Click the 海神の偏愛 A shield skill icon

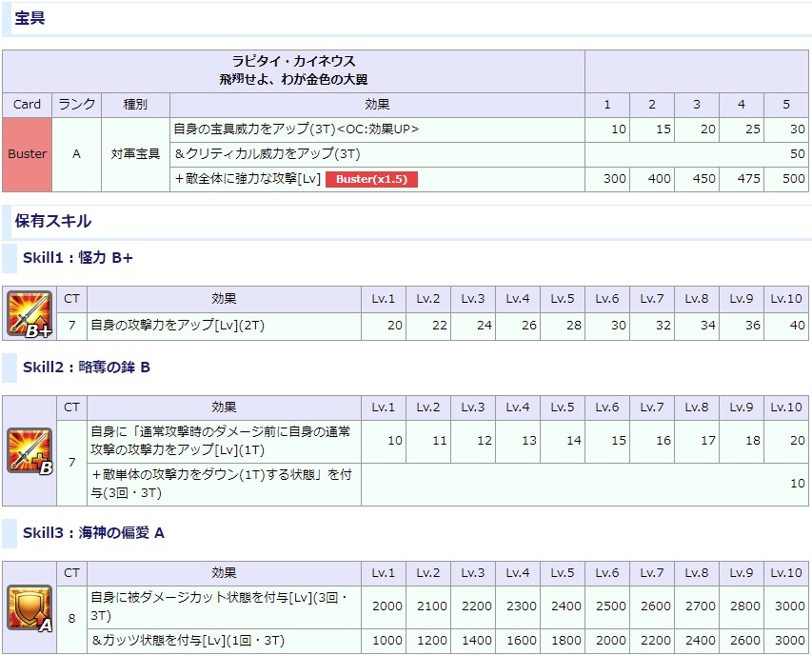30,607
